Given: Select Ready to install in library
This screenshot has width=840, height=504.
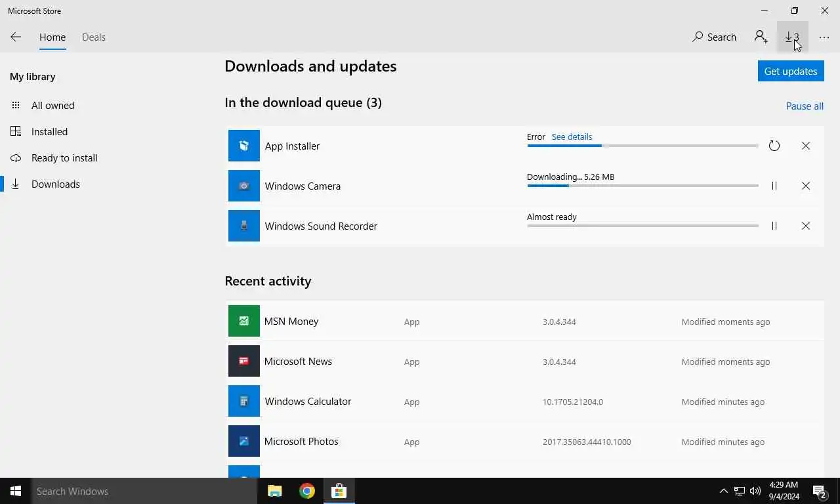Looking at the screenshot, I should (64, 158).
